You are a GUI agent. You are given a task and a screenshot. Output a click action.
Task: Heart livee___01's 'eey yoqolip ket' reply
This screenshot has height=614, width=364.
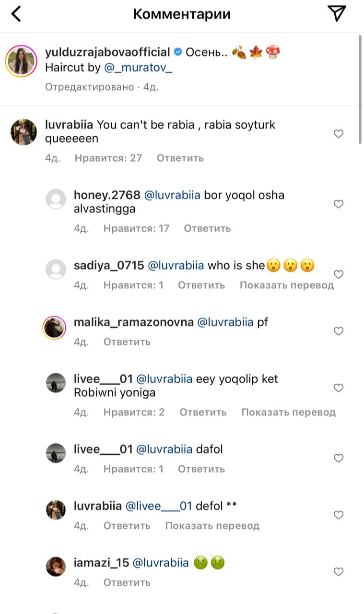point(339,388)
